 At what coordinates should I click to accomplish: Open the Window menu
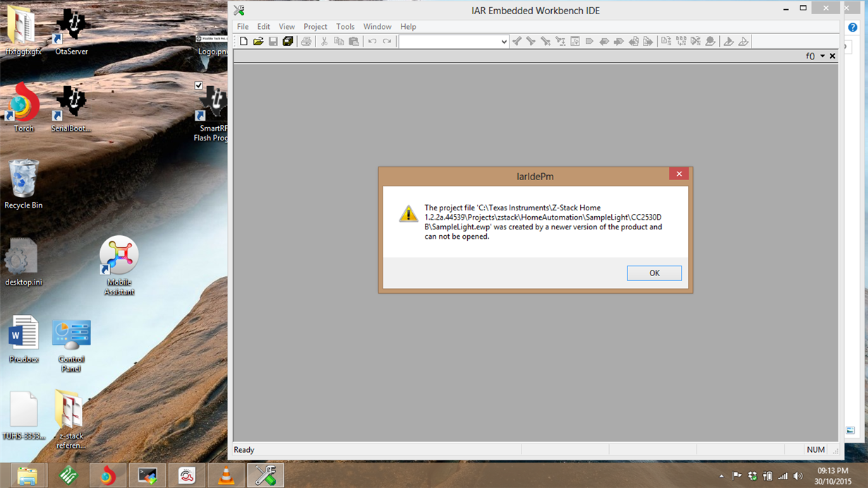378,27
